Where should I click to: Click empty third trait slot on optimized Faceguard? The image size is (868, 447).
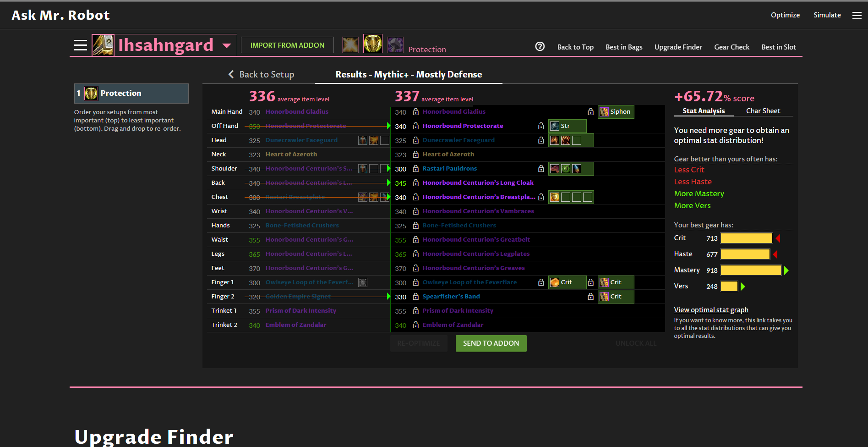point(577,140)
